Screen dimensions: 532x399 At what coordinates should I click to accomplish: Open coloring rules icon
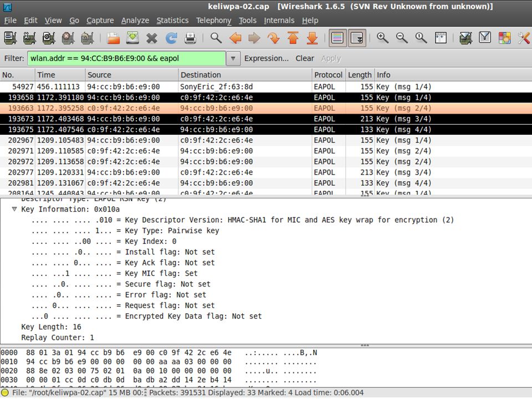[504, 38]
